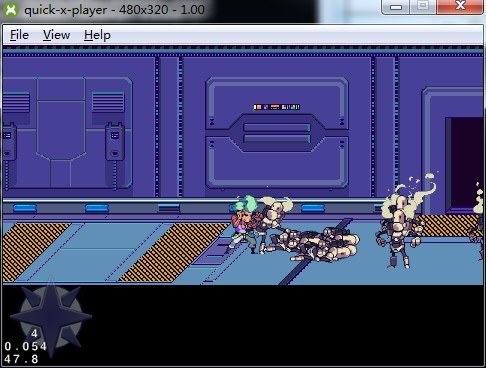Open the Help menu
This screenshot has width=486, height=368.
pyautogui.click(x=97, y=35)
